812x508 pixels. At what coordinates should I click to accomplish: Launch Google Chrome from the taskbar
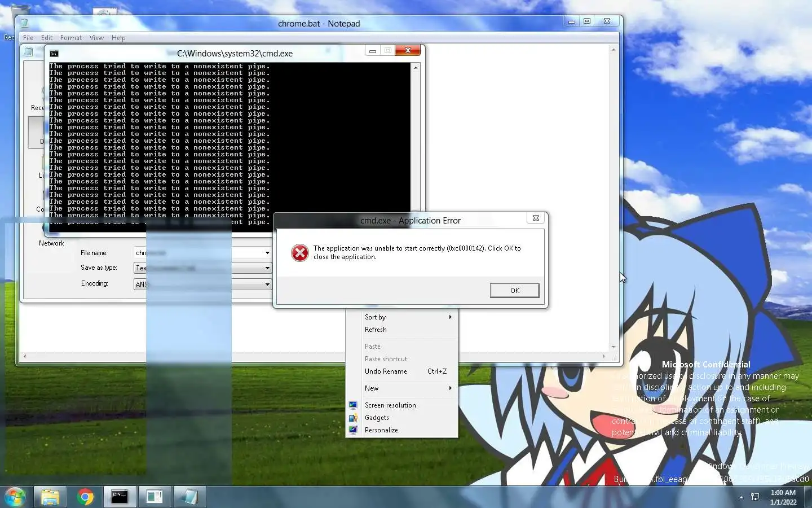[x=85, y=497]
